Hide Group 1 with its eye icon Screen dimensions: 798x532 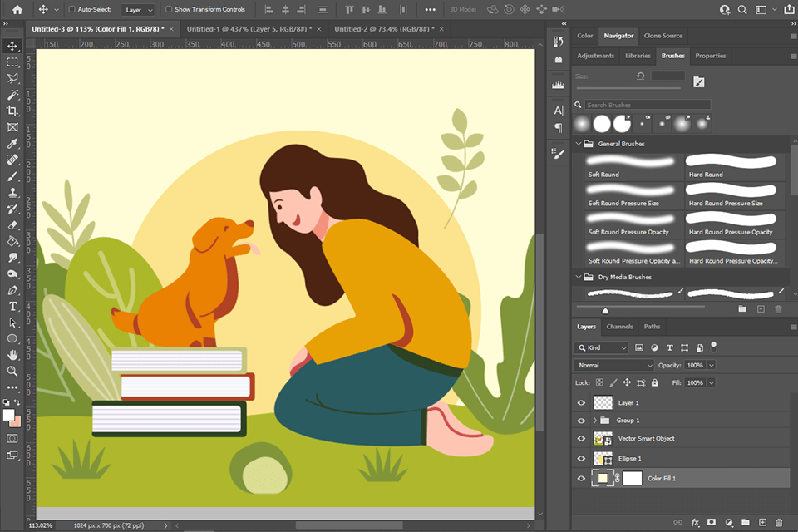[x=581, y=421]
